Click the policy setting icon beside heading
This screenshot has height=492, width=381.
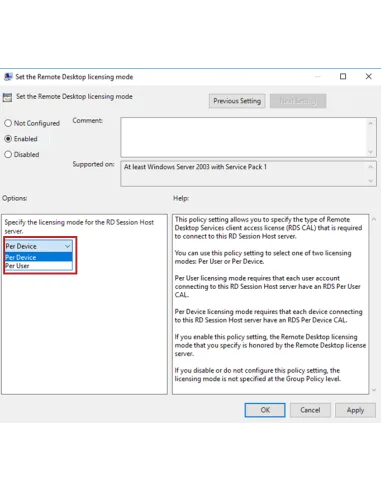(7, 97)
